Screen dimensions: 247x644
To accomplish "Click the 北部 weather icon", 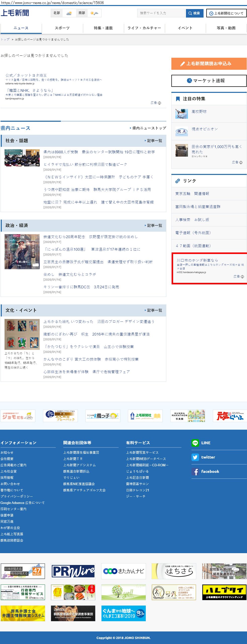I will pos(69,13).
